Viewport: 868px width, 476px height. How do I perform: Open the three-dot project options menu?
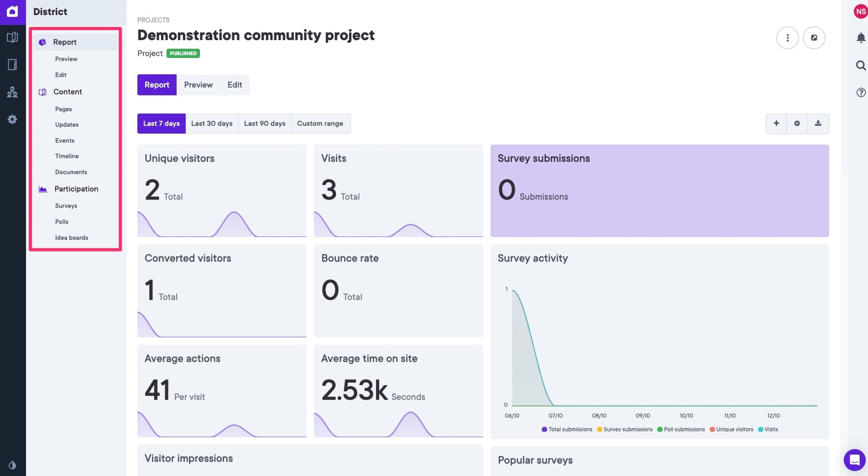coord(787,38)
